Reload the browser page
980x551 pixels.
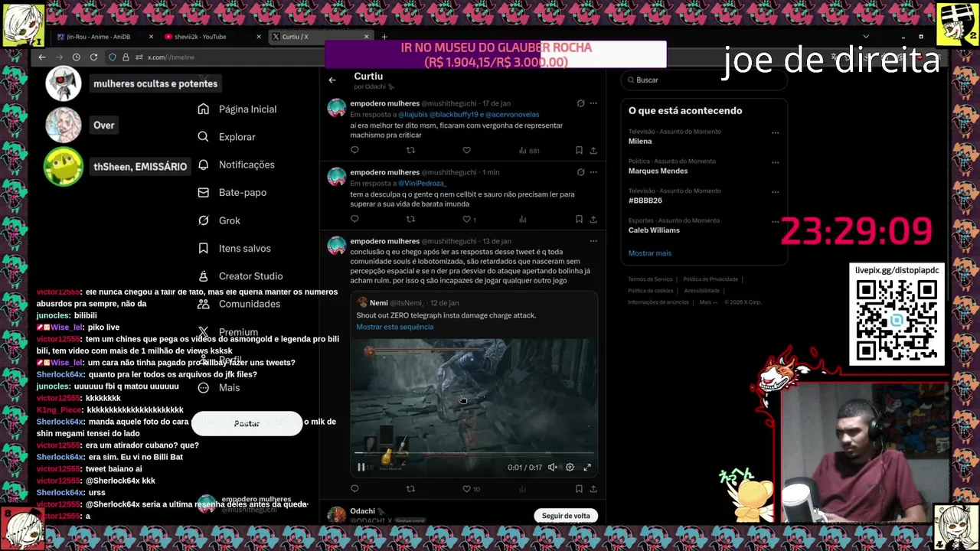coord(93,57)
